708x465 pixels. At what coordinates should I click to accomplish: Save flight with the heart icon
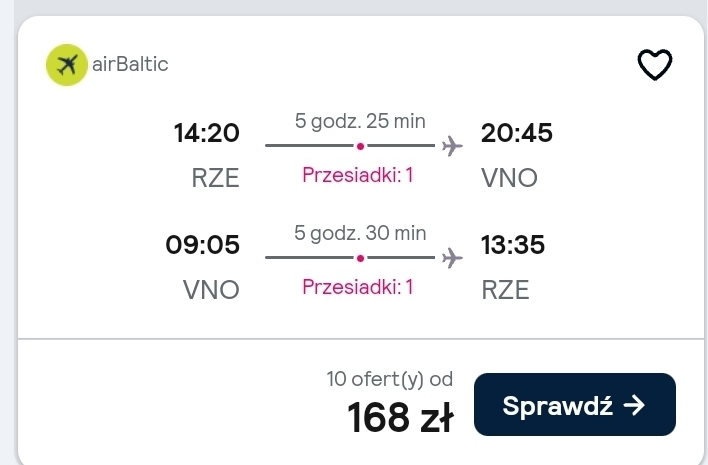[654, 65]
